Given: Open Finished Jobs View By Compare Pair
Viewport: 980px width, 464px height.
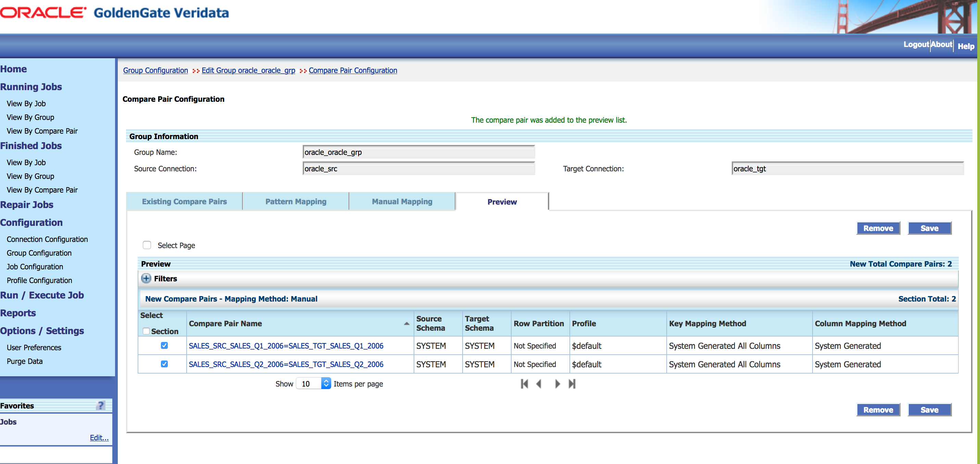Looking at the screenshot, I should 42,190.
